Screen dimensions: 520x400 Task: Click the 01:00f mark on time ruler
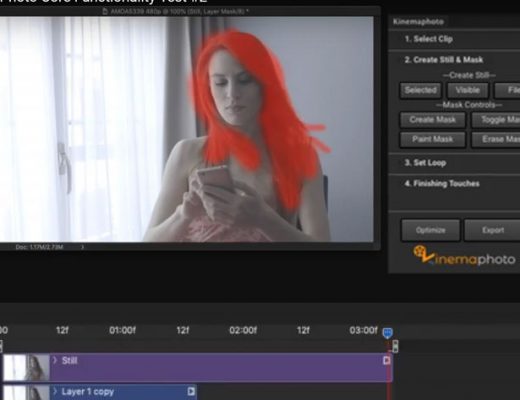(x=122, y=330)
